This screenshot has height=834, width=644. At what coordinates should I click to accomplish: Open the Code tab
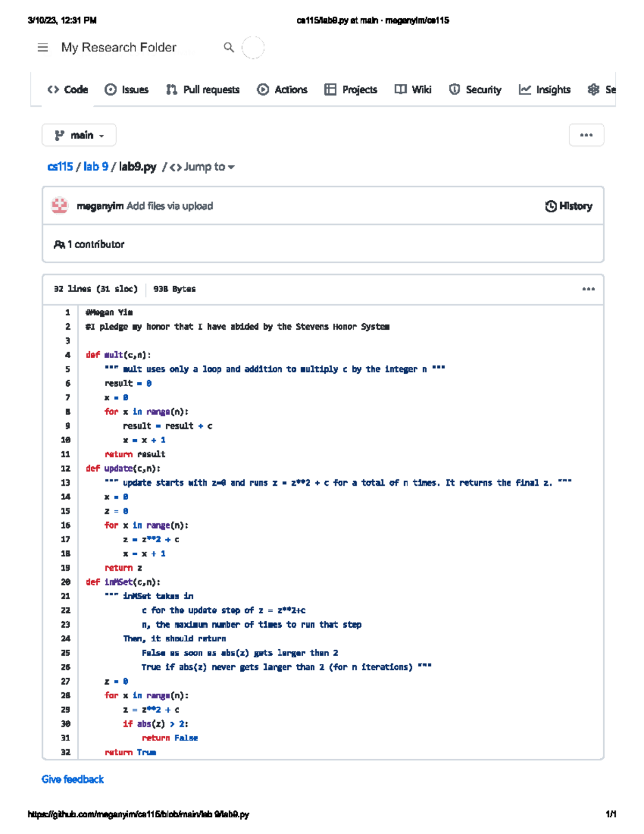pyautogui.click(x=68, y=90)
